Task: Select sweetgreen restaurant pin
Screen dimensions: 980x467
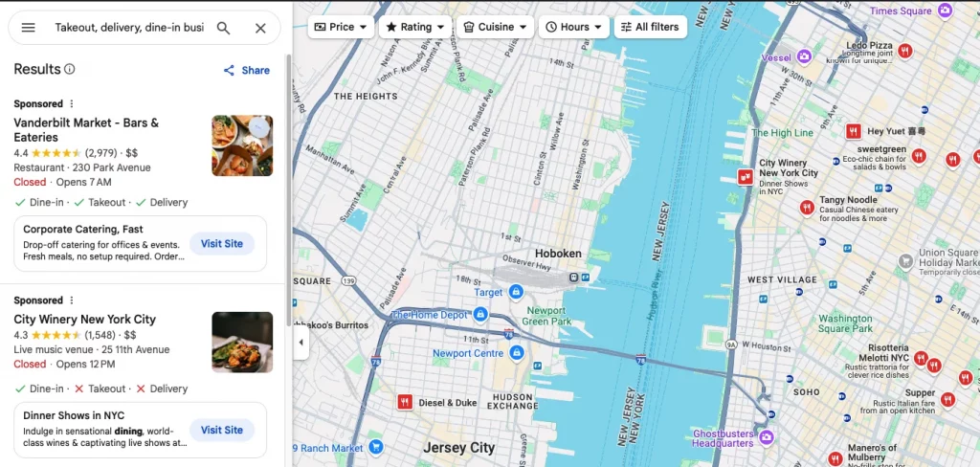Action: click(x=918, y=156)
